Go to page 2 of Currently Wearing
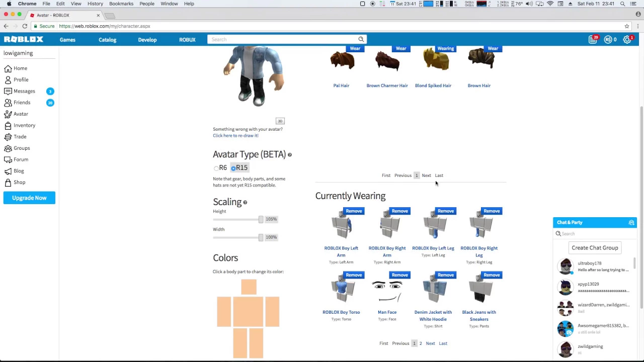 [421, 343]
